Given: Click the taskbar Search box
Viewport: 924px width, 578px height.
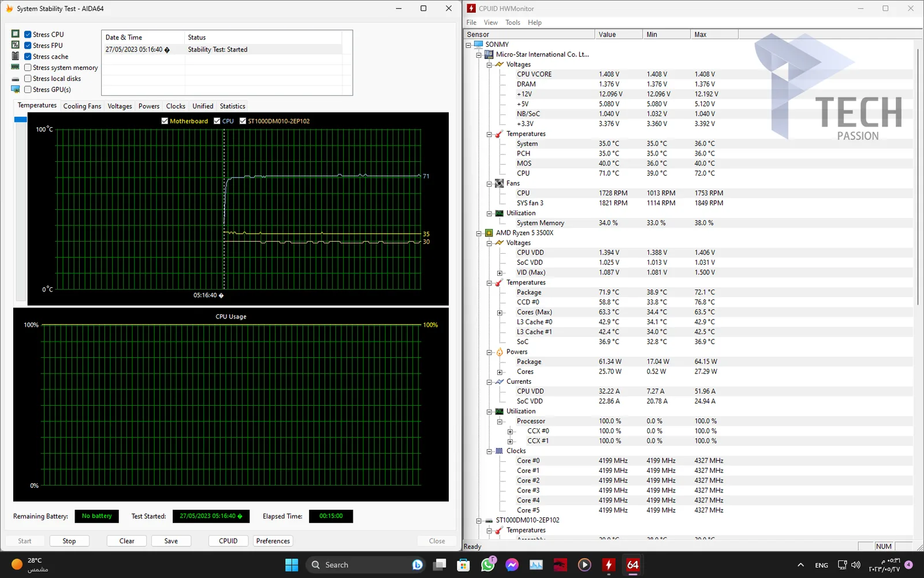Looking at the screenshot, I should pos(364,565).
